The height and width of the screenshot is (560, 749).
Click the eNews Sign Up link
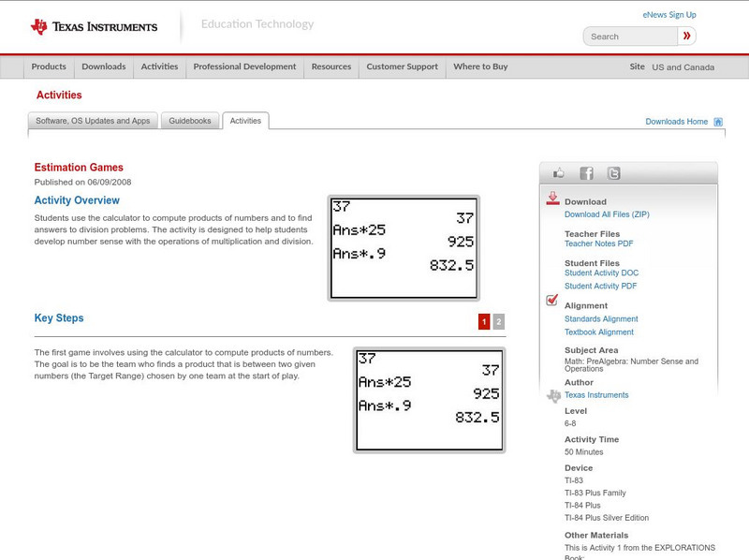[669, 15]
